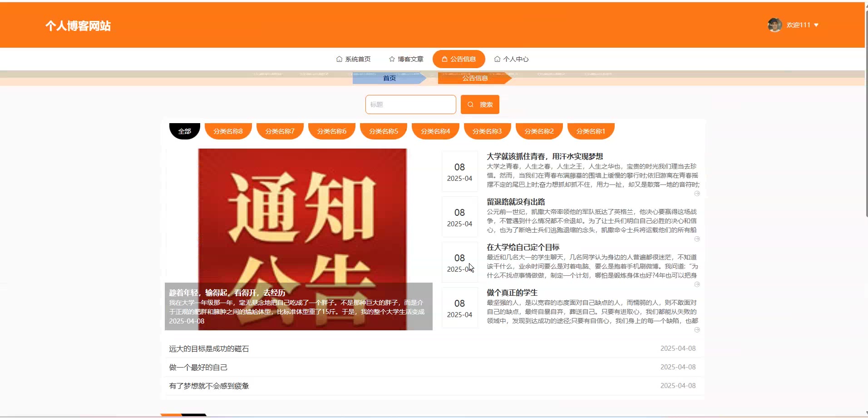Select the 公告信息 navigation tab

(459, 59)
